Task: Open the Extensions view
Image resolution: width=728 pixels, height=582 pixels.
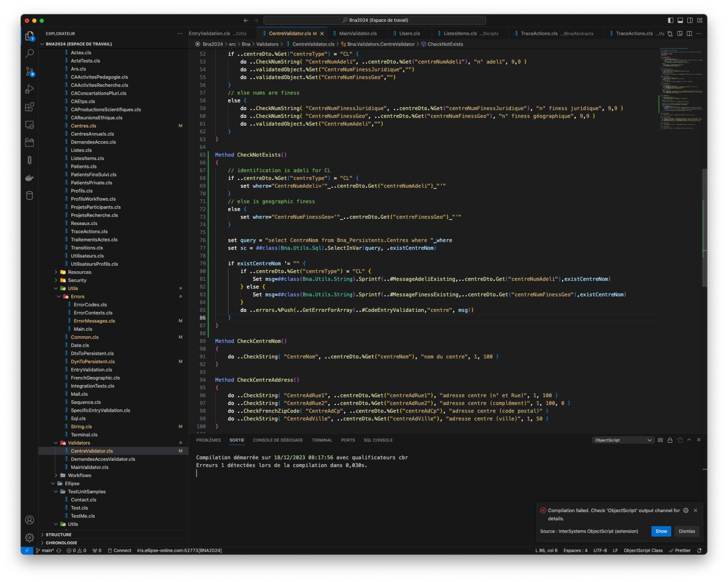Action: pos(30,107)
